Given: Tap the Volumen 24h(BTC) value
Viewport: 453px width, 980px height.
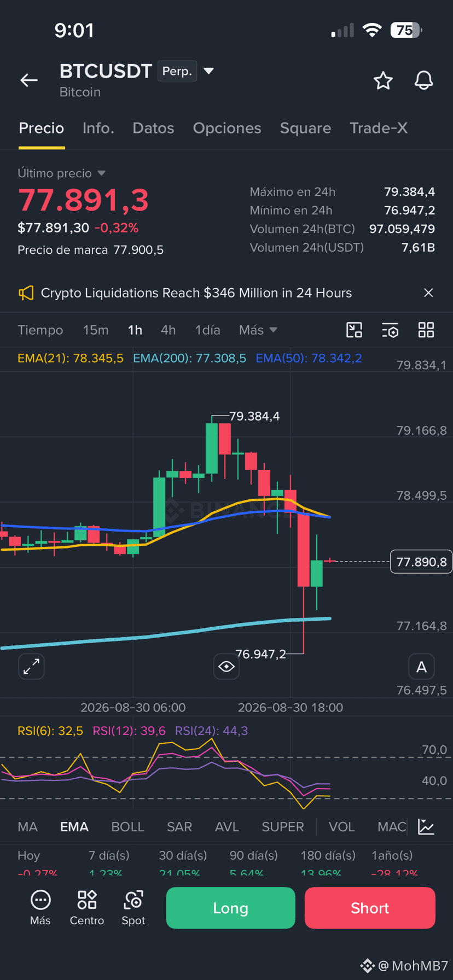Looking at the screenshot, I should [402, 229].
